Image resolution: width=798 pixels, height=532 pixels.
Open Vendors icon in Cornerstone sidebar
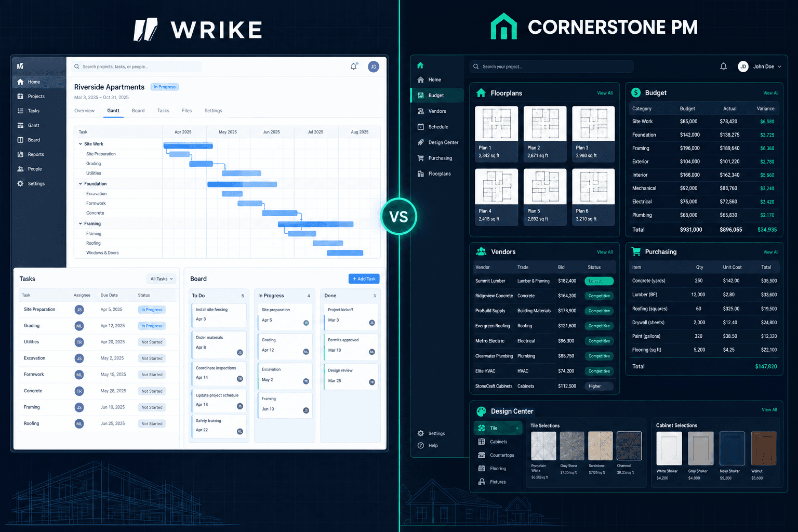pos(421,111)
